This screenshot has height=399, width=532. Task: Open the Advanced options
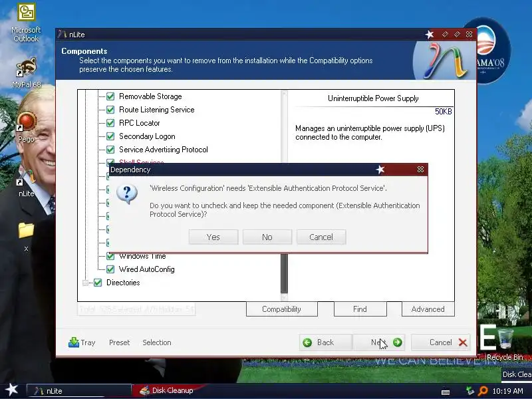[428, 309]
